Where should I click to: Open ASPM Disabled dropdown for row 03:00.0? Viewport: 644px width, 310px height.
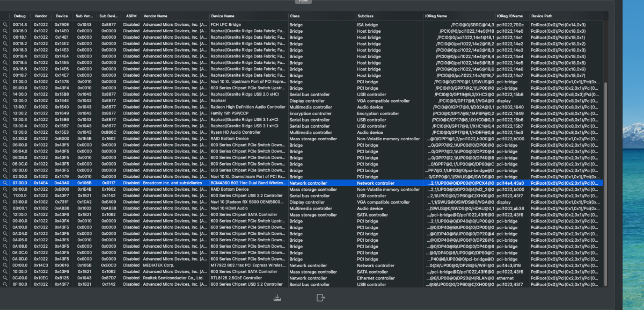pyautogui.click(x=130, y=202)
